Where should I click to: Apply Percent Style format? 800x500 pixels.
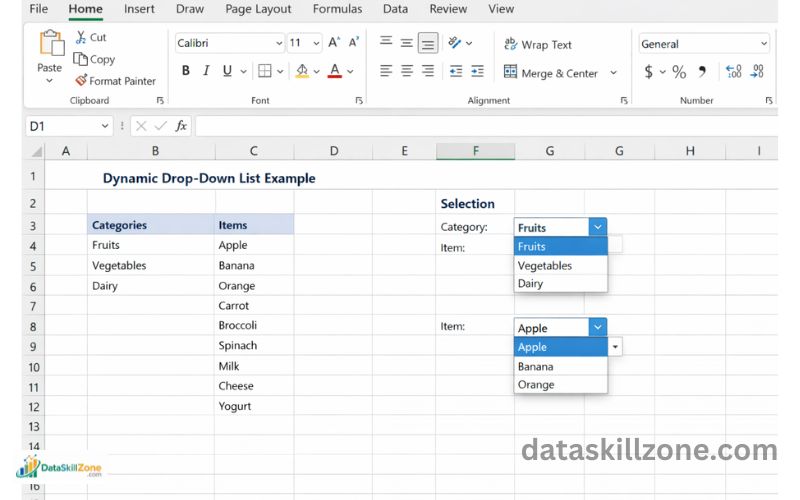tap(679, 71)
